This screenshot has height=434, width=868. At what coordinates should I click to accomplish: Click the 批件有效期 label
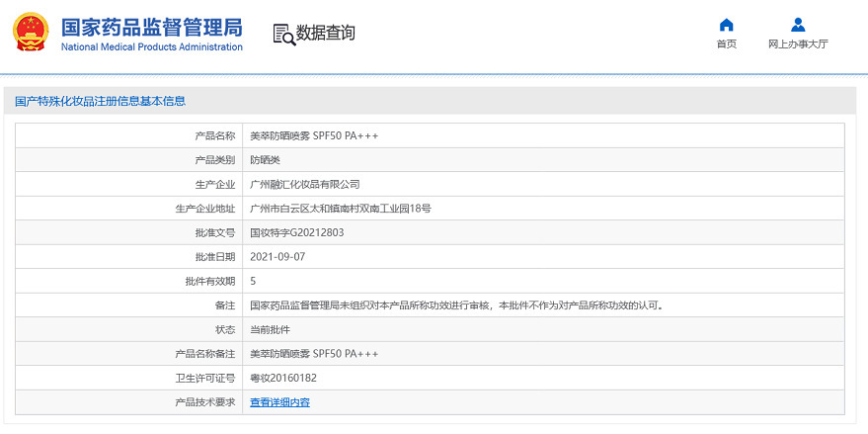[x=210, y=281]
